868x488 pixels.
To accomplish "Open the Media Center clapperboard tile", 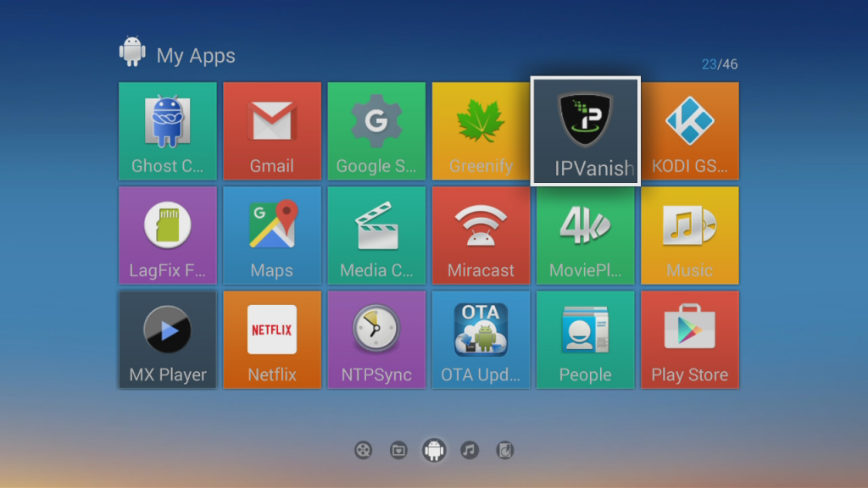I will click(x=376, y=236).
